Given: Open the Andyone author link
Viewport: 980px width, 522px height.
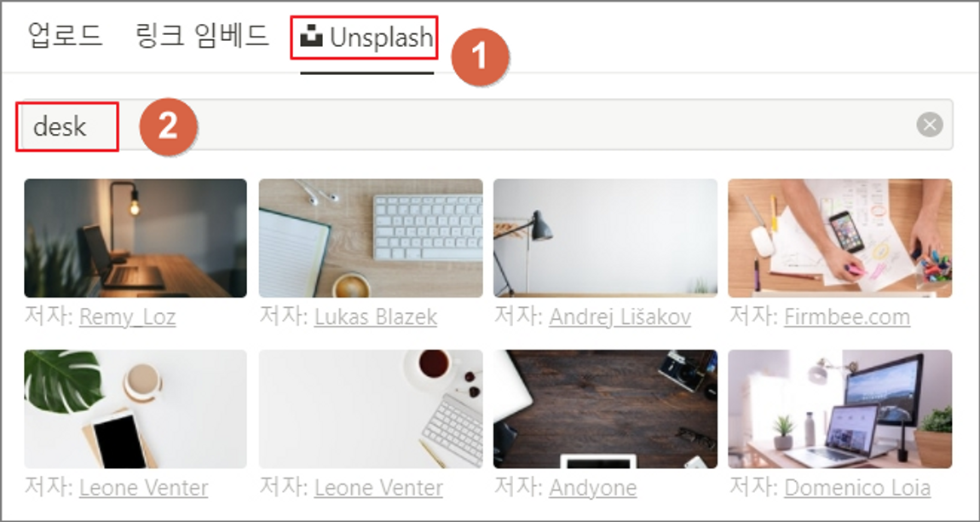Looking at the screenshot, I should coord(593,488).
